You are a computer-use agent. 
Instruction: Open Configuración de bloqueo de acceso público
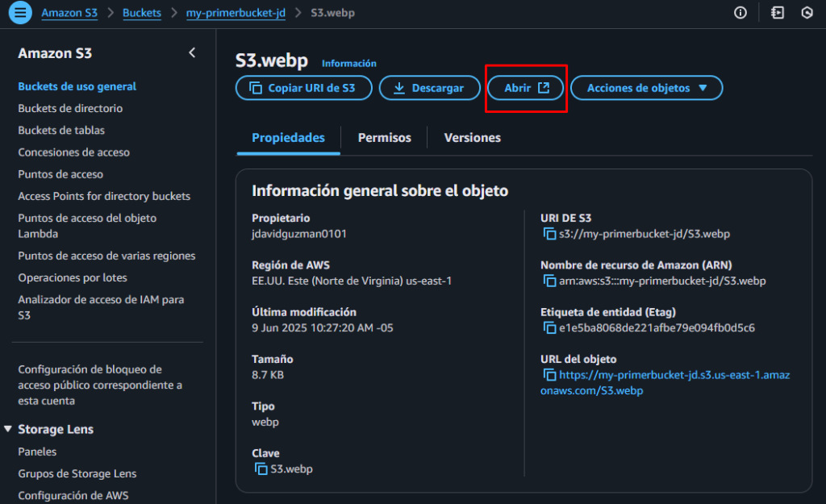click(100, 385)
